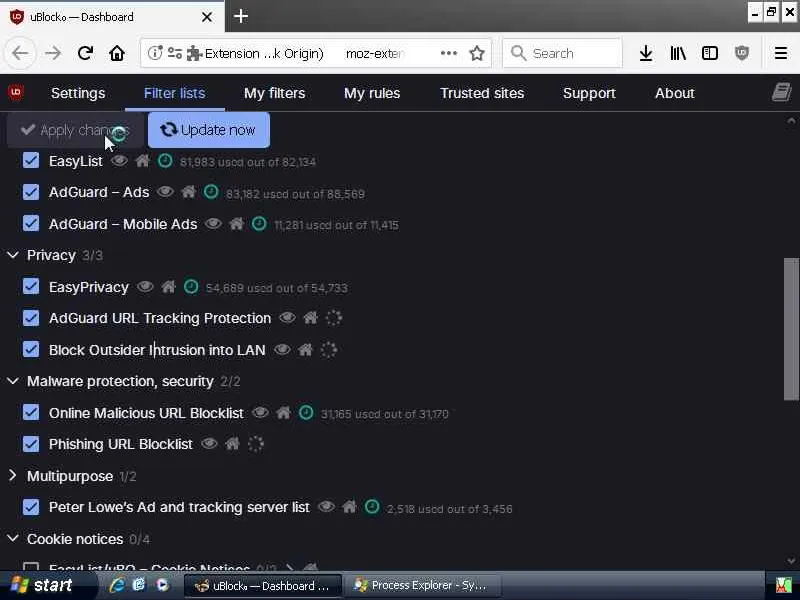This screenshot has height=600, width=800.
Task: Click the uBlock Origin toolbar shield icon
Action: coord(741,53)
